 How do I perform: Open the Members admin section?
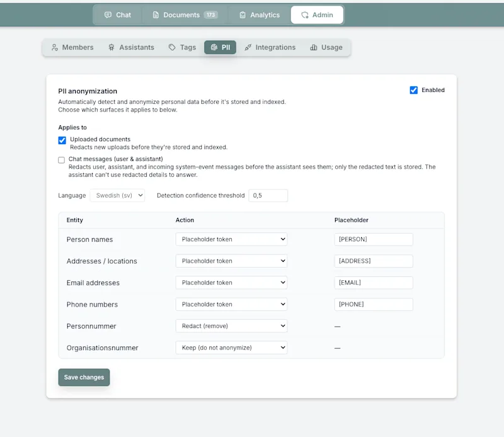click(72, 47)
